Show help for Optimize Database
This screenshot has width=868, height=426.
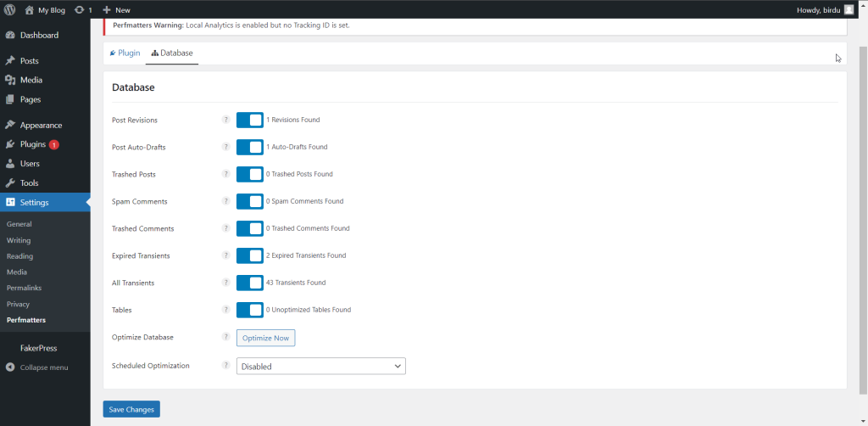point(225,337)
